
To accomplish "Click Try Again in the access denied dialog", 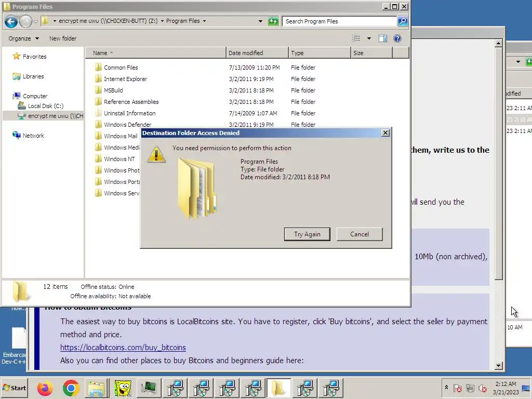I will pos(307,234).
